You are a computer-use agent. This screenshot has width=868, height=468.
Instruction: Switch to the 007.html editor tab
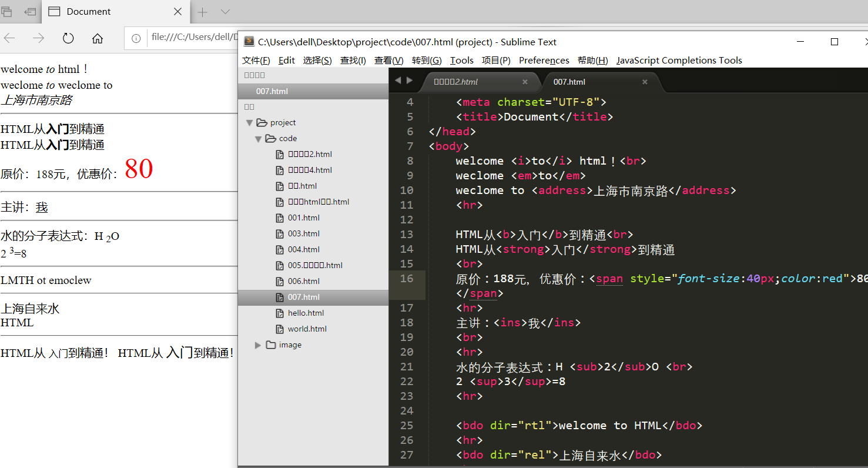(601, 82)
